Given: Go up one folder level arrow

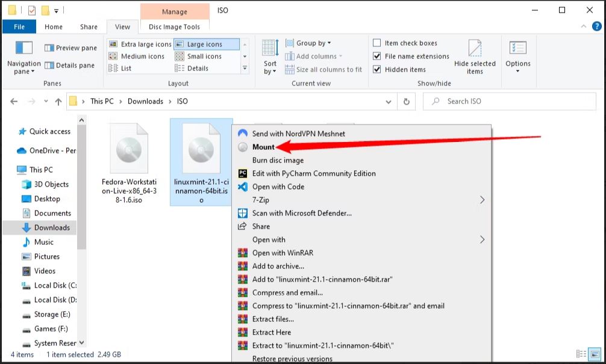Looking at the screenshot, I should click(x=58, y=102).
